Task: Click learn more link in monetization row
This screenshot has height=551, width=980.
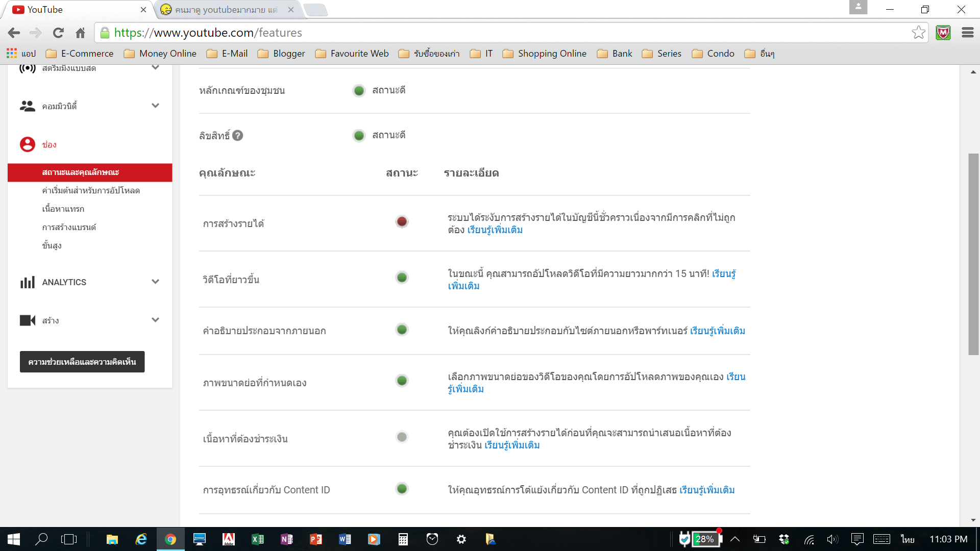Action: pyautogui.click(x=495, y=230)
